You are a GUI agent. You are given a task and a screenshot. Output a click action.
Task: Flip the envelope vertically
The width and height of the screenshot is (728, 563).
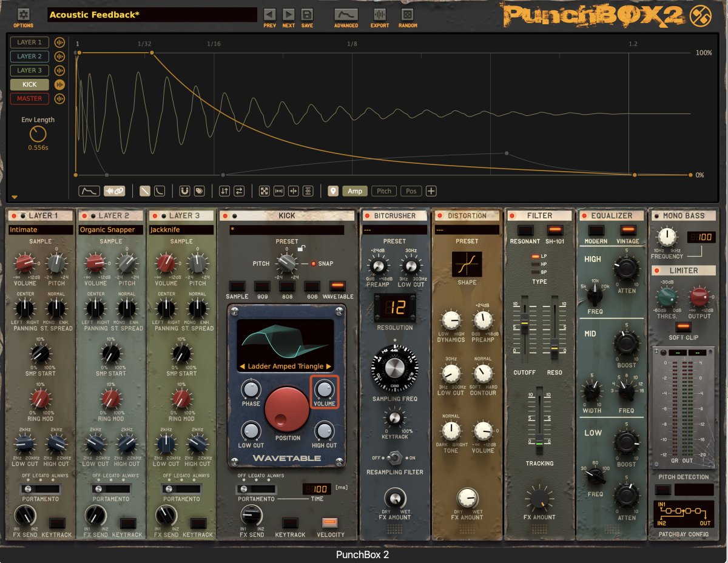224,191
